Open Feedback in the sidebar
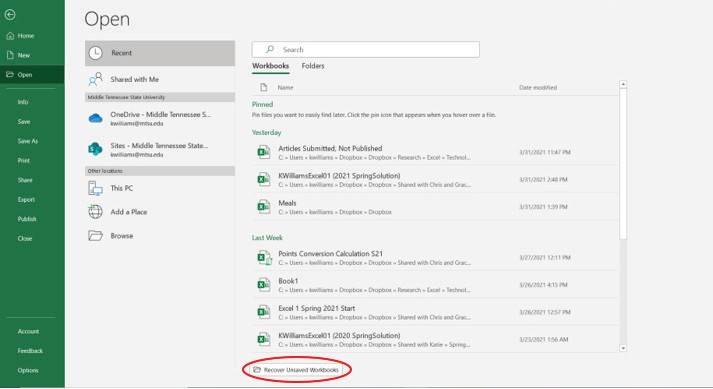This screenshot has width=713, height=389. tap(30, 351)
